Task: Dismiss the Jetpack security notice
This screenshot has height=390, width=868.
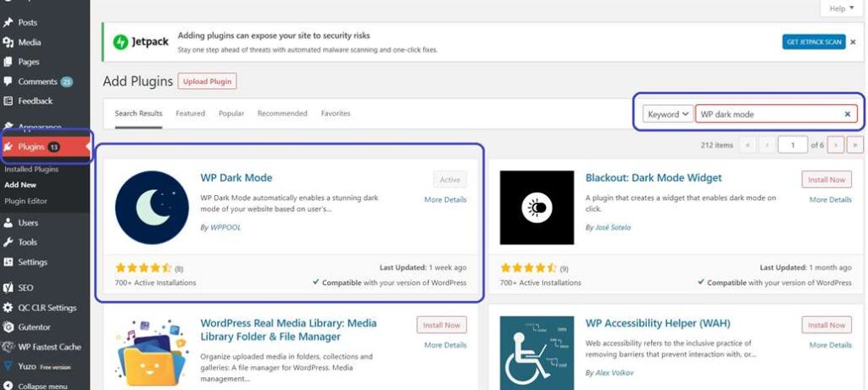Action: (853, 42)
